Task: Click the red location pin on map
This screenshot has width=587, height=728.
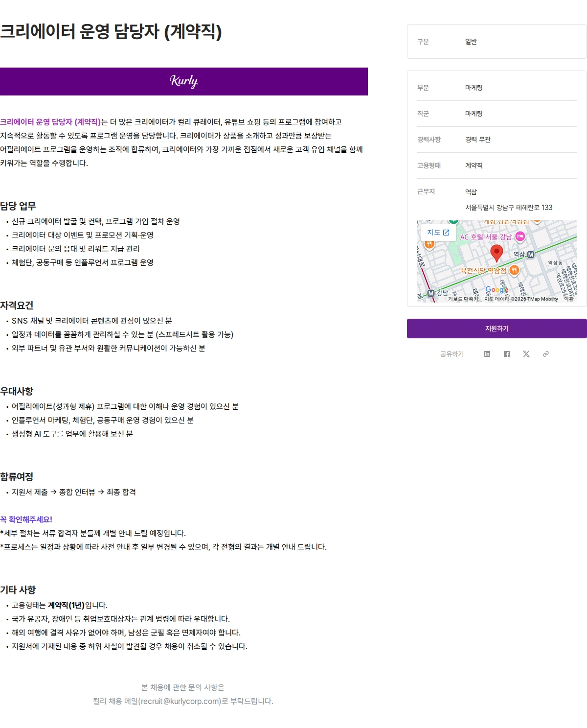Action: coord(497,253)
